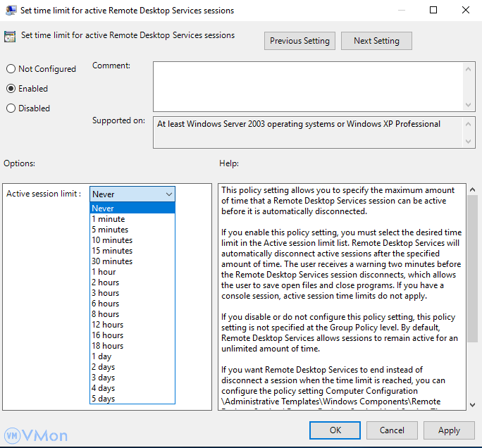Click the Apply button
This screenshot has width=482, height=448.
449,430
